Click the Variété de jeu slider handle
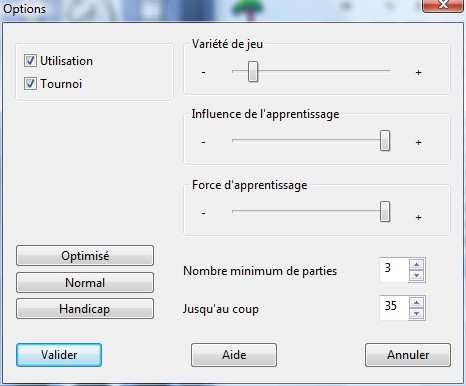 tap(253, 71)
